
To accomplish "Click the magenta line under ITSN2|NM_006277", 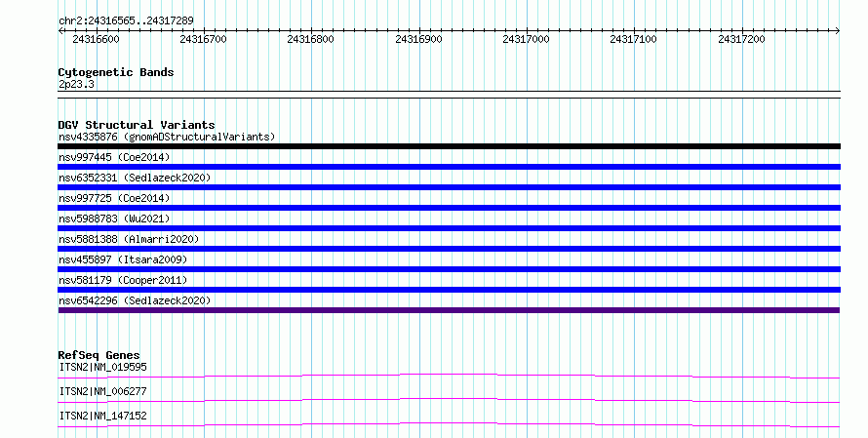I will [x=449, y=401].
